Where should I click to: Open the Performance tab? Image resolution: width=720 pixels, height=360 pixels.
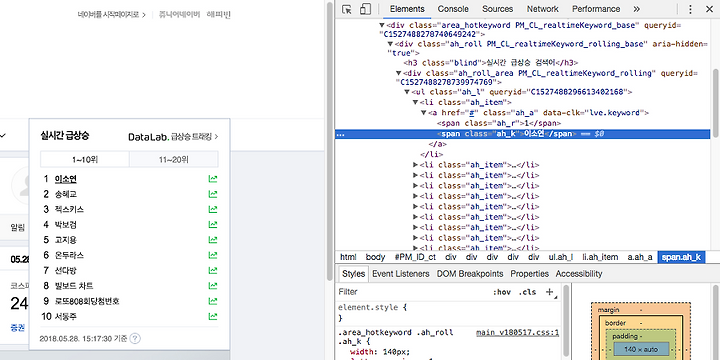pyautogui.click(x=596, y=9)
